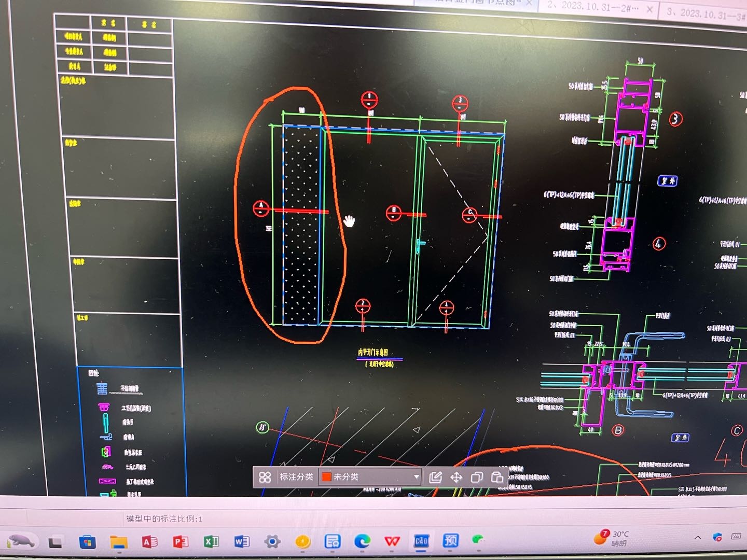
Task: Click the status text 模型中的标注比例:1
Action: [x=164, y=519]
